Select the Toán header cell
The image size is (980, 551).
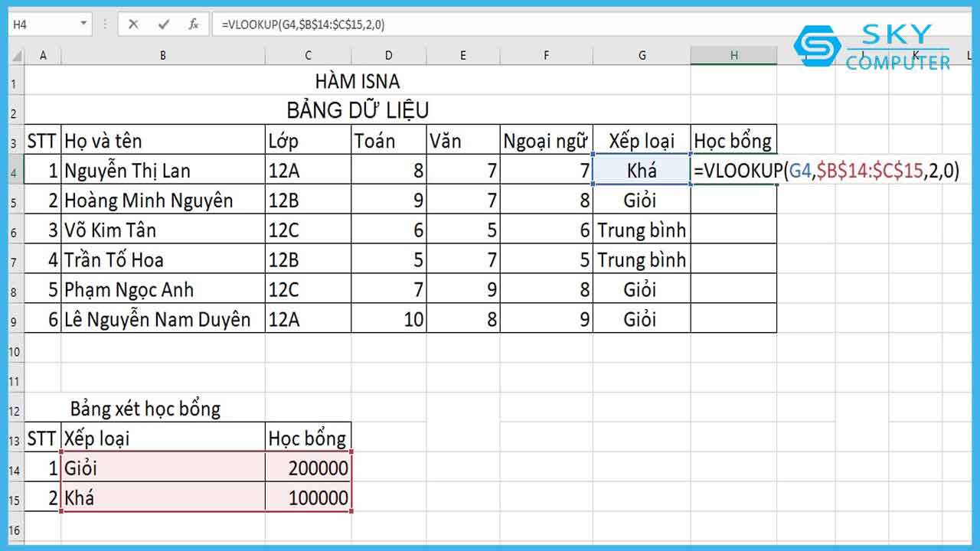click(389, 140)
